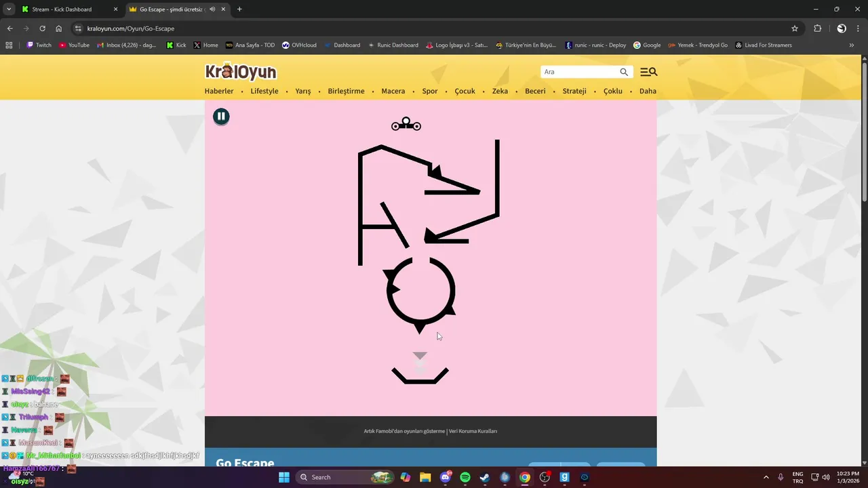Select the Go Escape browser tab
The width and height of the screenshot is (868, 488).
[178, 9]
